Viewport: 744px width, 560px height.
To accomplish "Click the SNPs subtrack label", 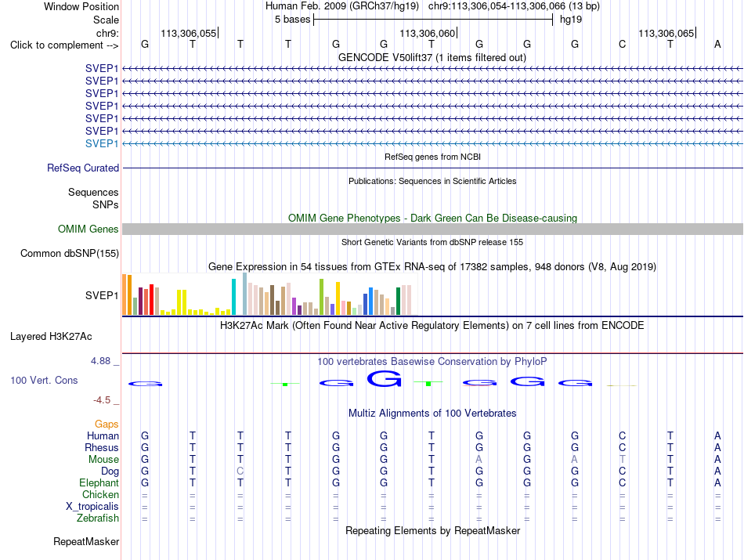I will [106, 204].
